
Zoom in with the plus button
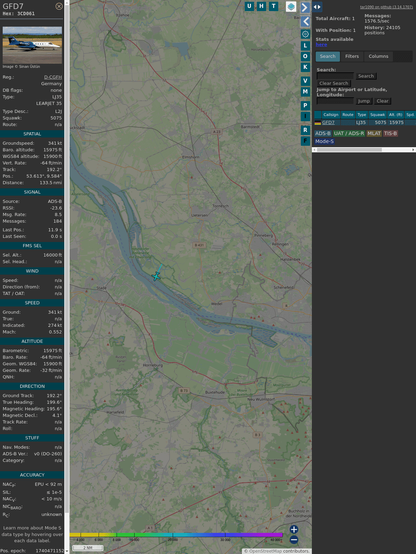294,529
